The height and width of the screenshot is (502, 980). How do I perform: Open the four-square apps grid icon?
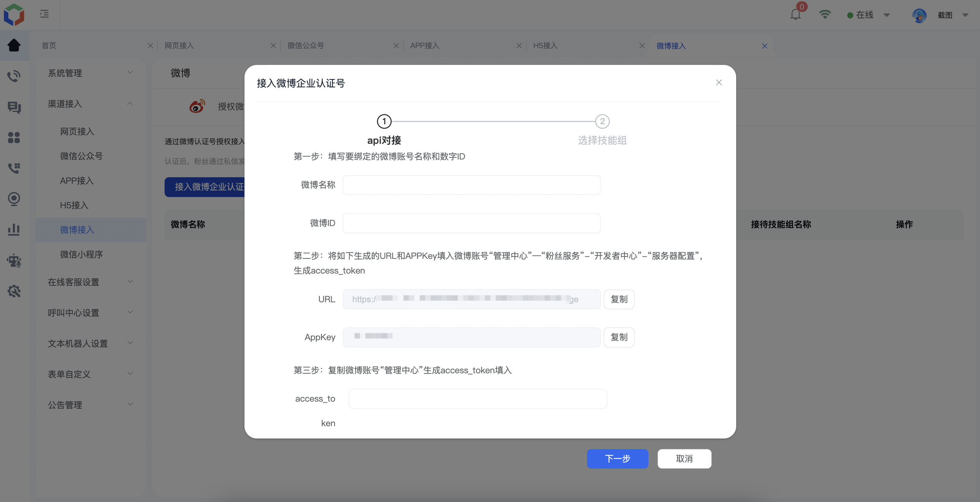(x=14, y=137)
